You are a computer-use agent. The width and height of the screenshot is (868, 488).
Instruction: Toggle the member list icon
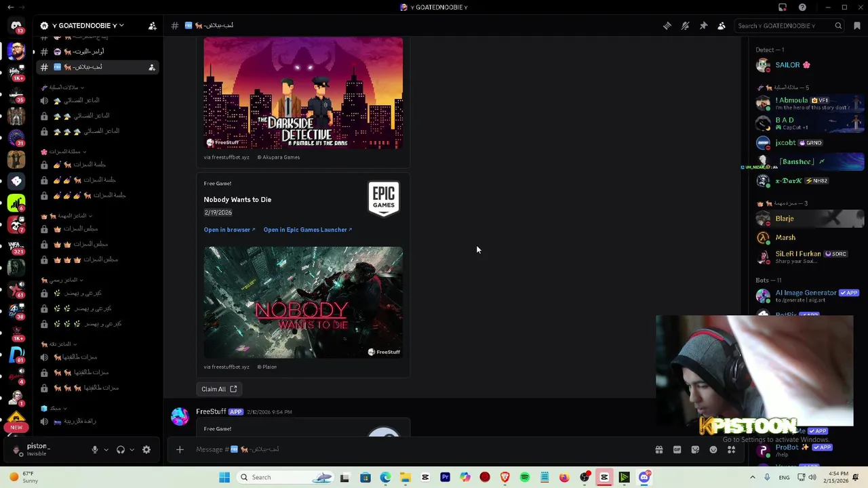pos(722,26)
